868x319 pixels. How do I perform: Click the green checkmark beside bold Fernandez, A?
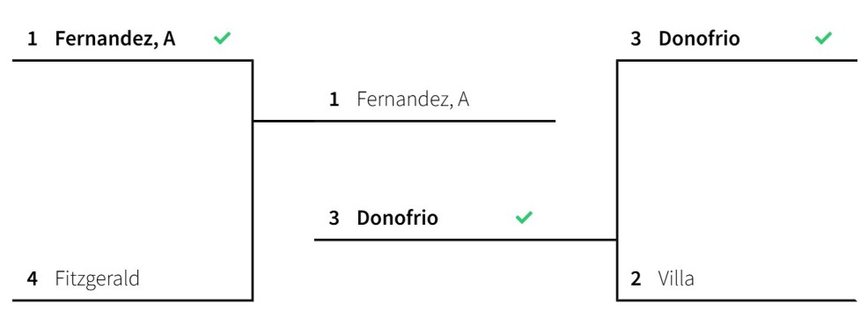tap(222, 38)
